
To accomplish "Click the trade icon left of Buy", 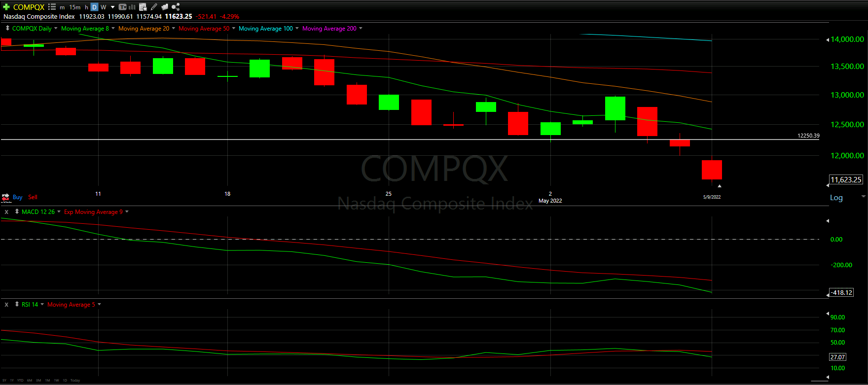I will (5, 197).
